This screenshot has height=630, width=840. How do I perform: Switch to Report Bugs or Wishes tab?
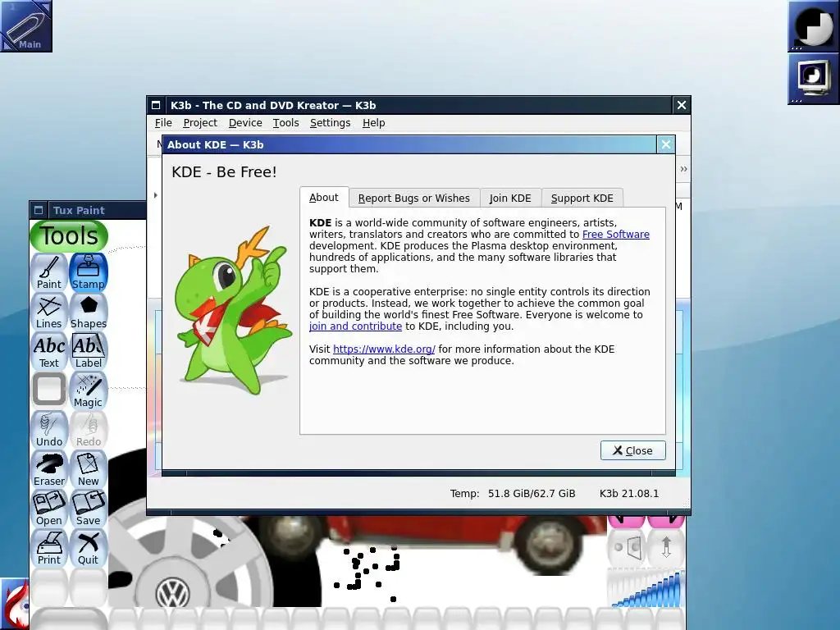click(414, 199)
